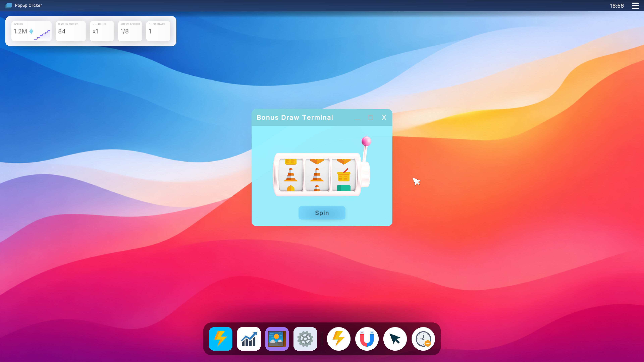This screenshot has height=362, width=644.
Task: Close the Bonus Draw Terminal popup
Action: (384, 117)
